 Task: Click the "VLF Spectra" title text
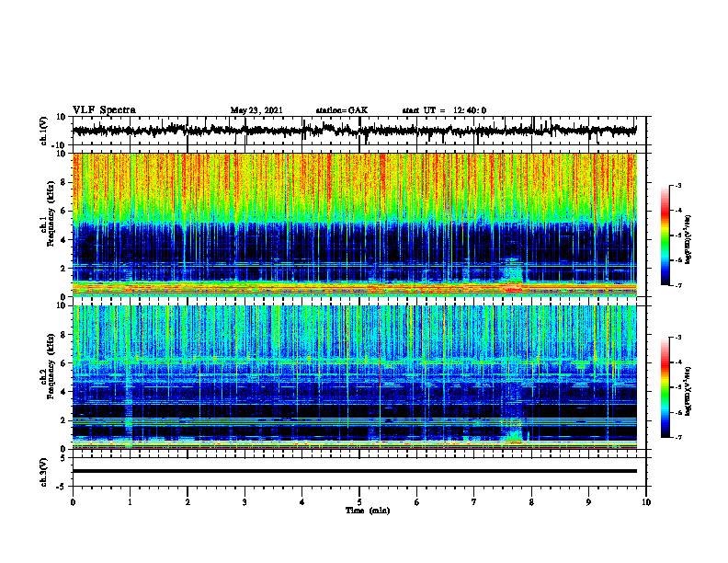pyautogui.click(x=104, y=110)
